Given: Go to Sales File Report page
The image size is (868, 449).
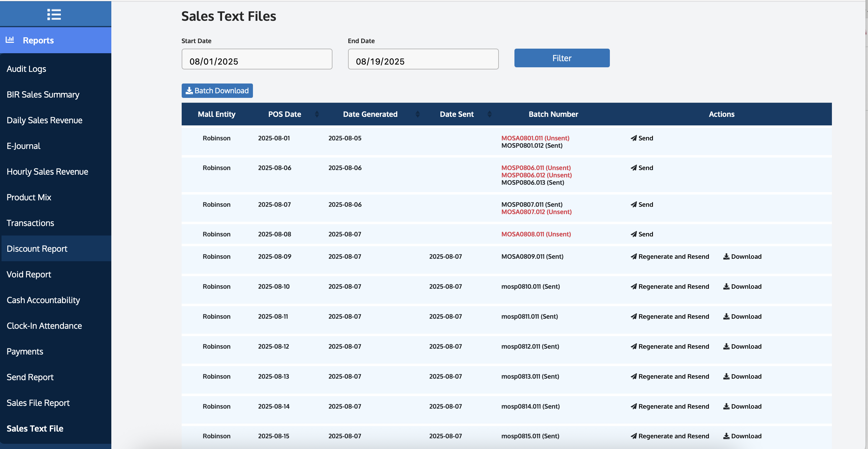Looking at the screenshot, I should coord(38,403).
